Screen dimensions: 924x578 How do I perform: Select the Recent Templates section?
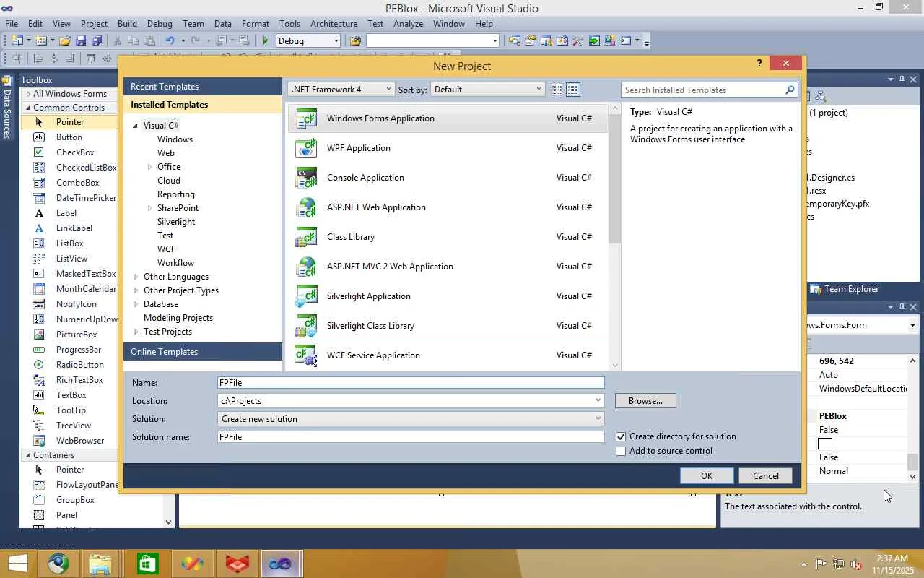(x=203, y=87)
